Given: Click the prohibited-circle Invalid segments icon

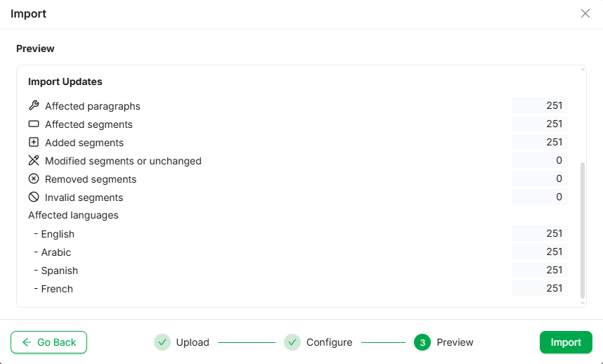Looking at the screenshot, I should [x=34, y=197].
